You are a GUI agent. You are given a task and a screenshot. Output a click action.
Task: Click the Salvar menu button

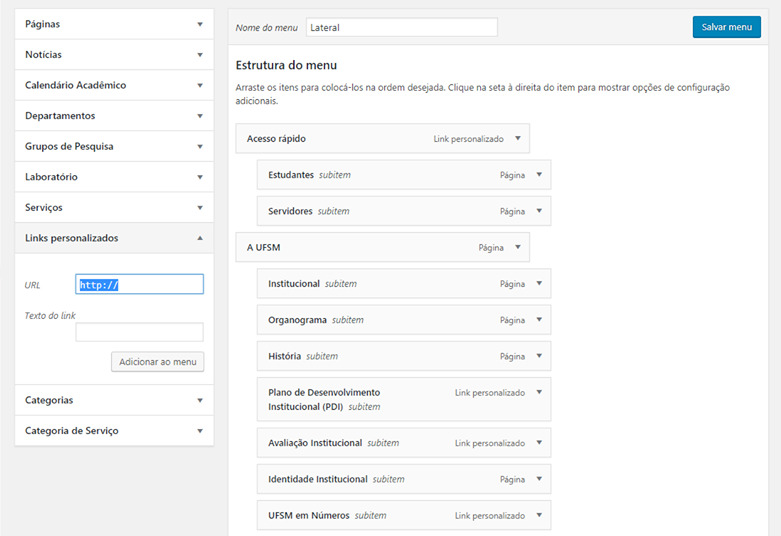point(726,27)
